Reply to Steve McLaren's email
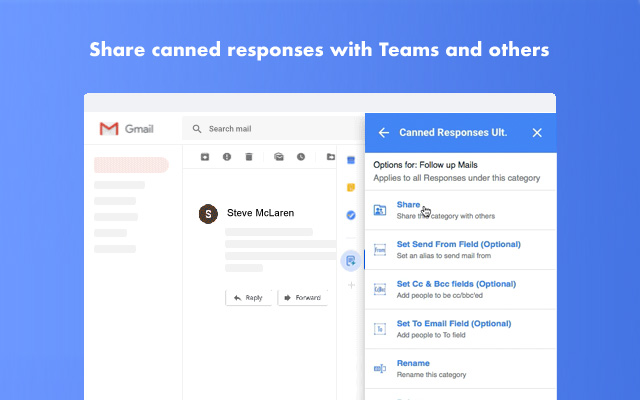The width and height of the screenshot is (640, 400). [x=249, y=298]
